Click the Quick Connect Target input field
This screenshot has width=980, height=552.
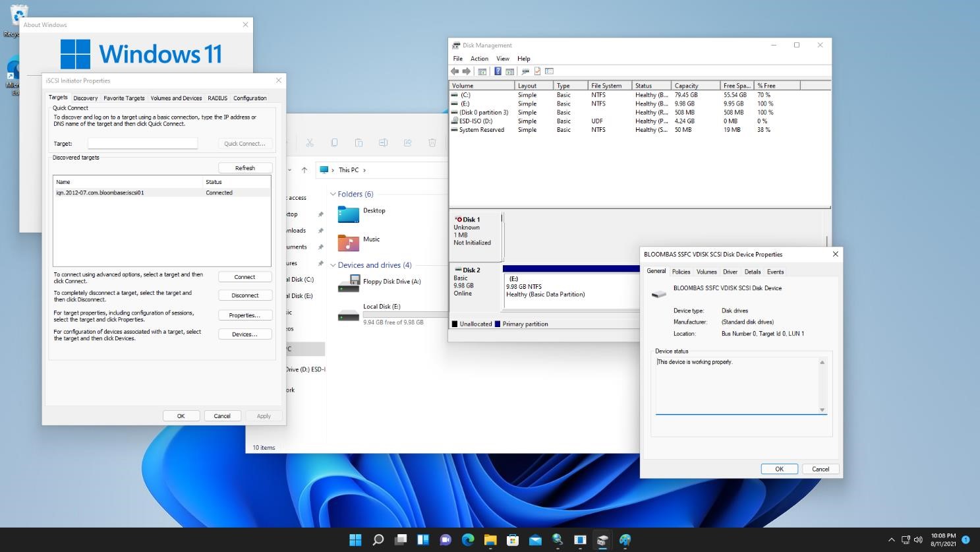coord(142,143)
